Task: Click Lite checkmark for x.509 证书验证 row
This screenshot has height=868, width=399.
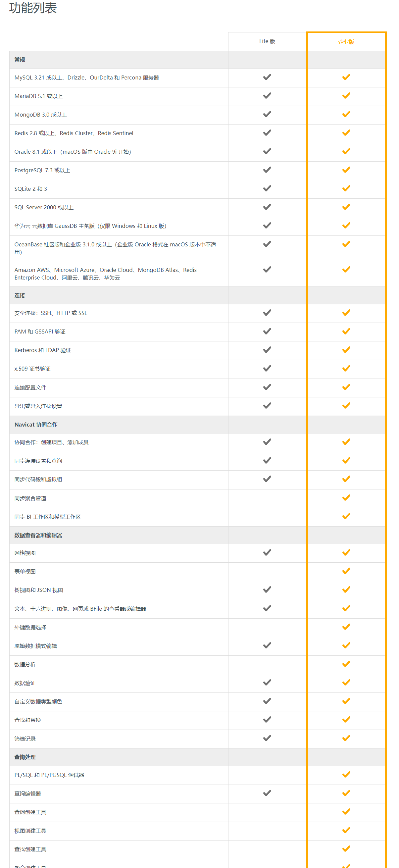Action: [267, 369]
